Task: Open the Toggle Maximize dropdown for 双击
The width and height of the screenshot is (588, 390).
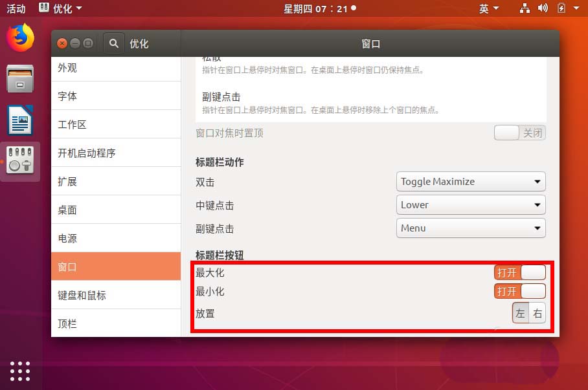Action: 470,182
